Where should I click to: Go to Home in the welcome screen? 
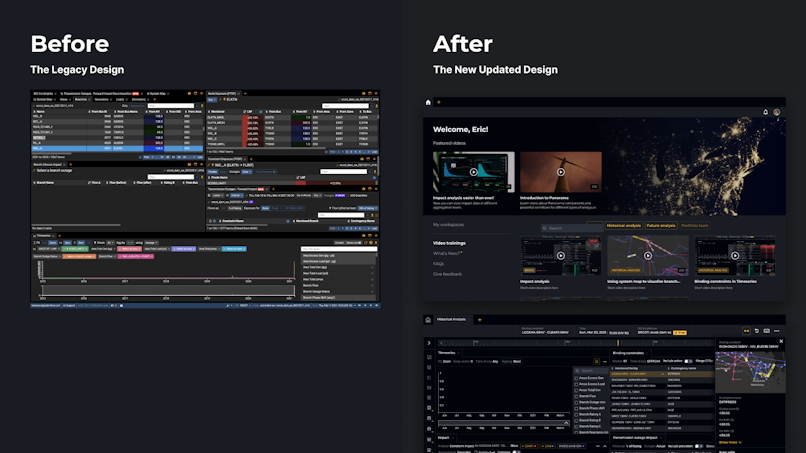click(x=428, y=102)
